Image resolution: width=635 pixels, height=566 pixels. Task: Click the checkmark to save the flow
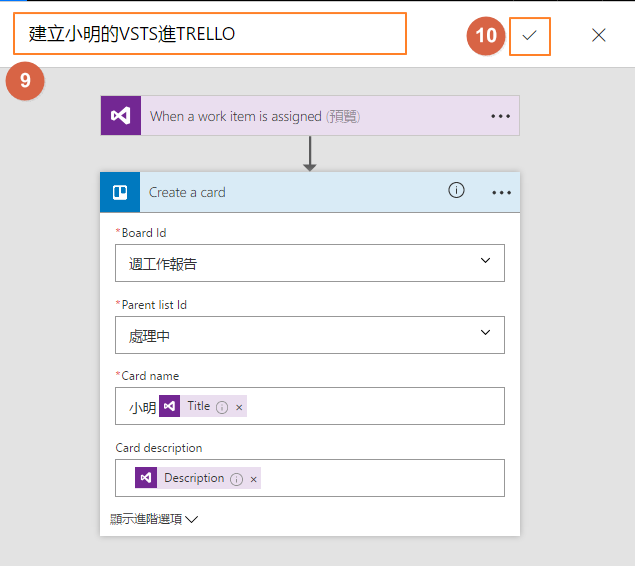pos(530,35)
